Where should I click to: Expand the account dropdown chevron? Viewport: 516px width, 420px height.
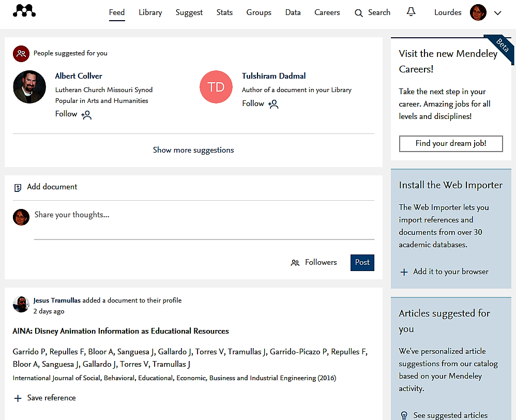coord(497,13)
